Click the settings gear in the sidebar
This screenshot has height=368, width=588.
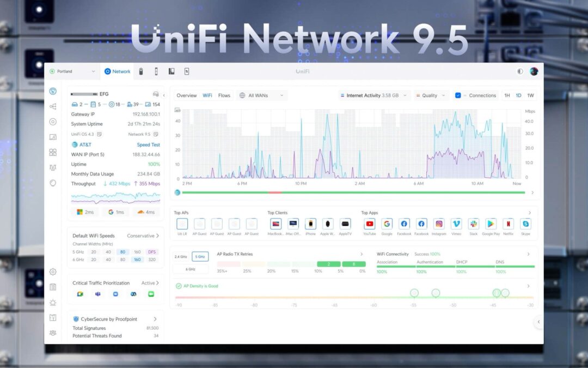(53, 272)
